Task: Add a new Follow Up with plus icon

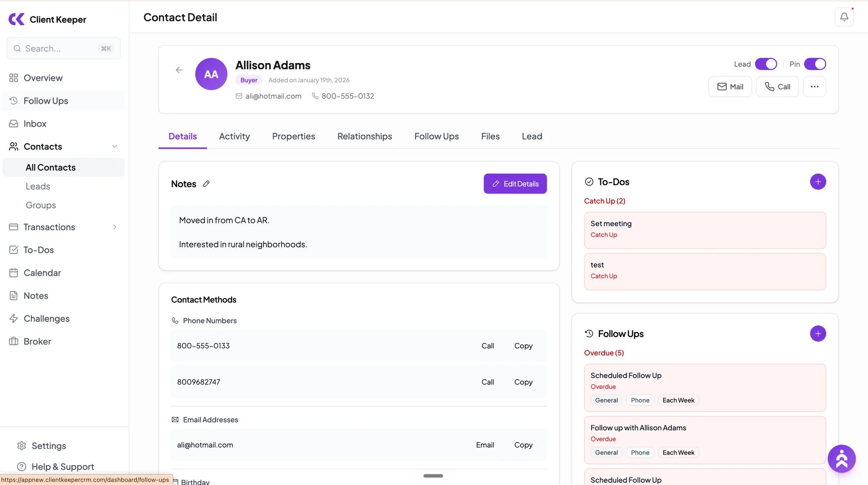Action: click(818, 334)
